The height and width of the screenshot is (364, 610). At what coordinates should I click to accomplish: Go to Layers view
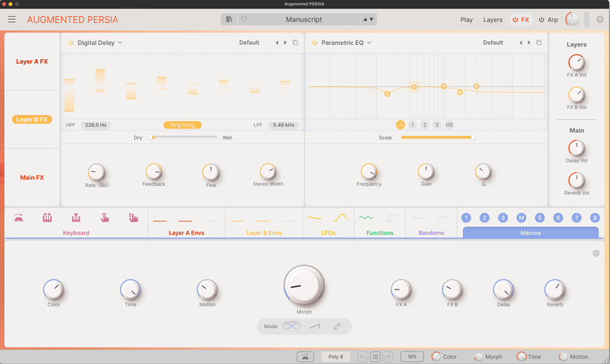(493, 20)
